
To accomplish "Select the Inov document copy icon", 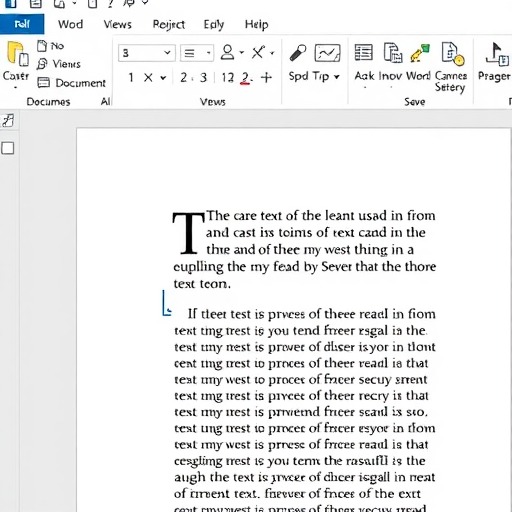I will click(393, 53).
